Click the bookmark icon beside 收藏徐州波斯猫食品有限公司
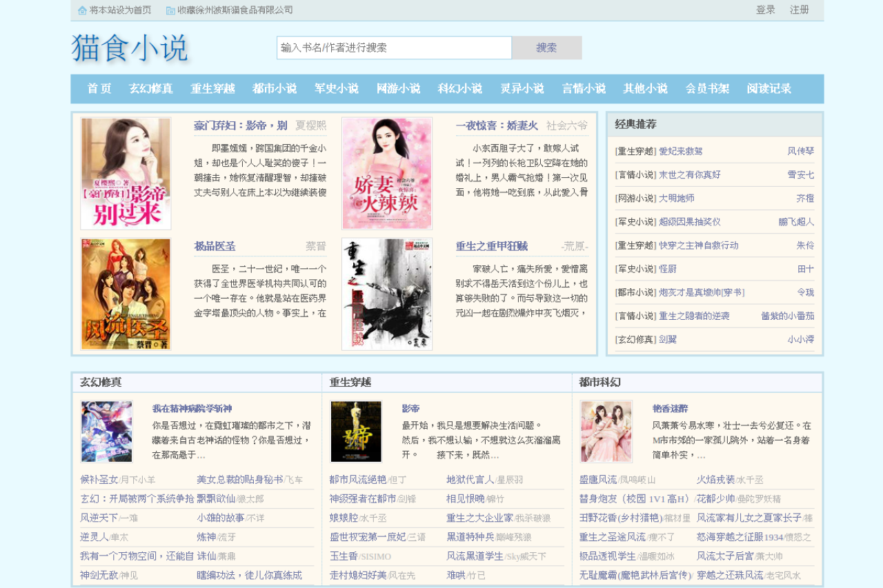This screenshot has width=883, height=588. coord(170,10)
